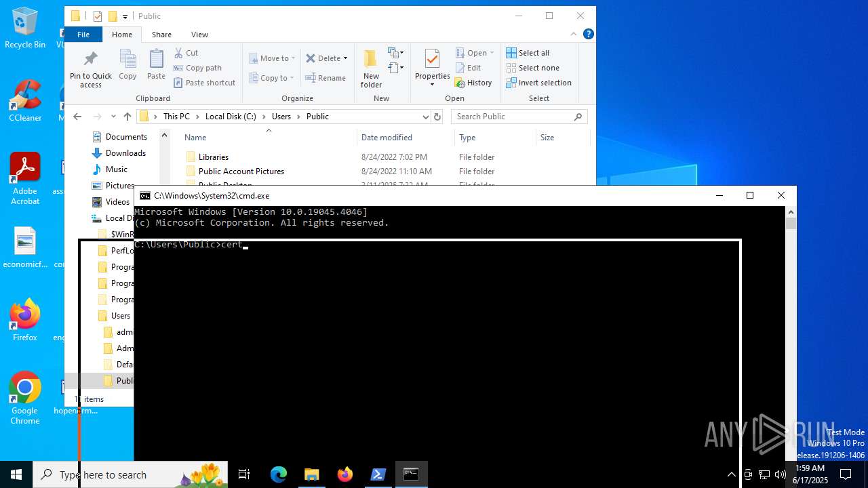Click the volume tray icon
The image size is (868, 488).
pyautogui.click(x=780, y=474)
